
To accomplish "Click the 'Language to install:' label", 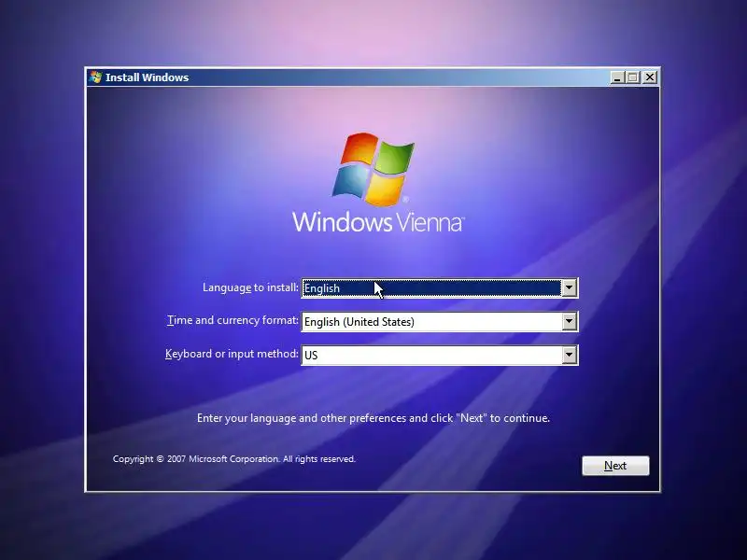I will (x=250, y=287).
